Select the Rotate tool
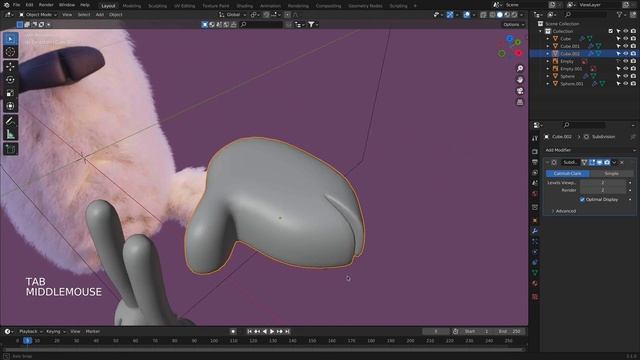Screen dimensions: 640x360 (x=11, y=80)
